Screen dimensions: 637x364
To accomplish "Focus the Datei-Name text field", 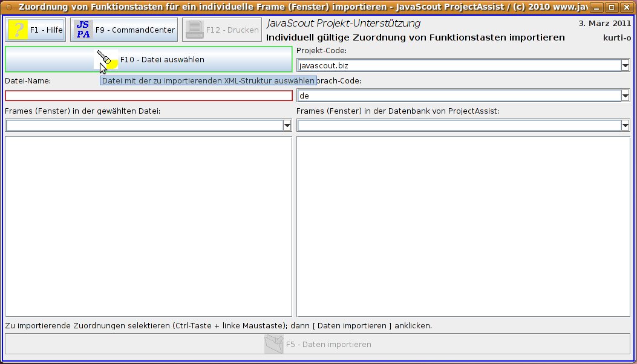I will pos(148,96).
